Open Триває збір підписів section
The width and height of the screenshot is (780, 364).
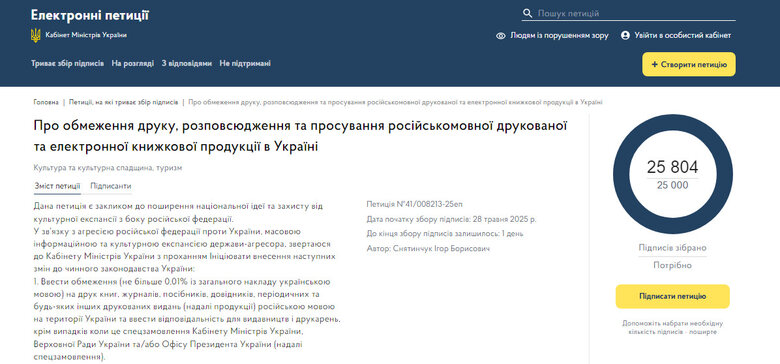68,64
